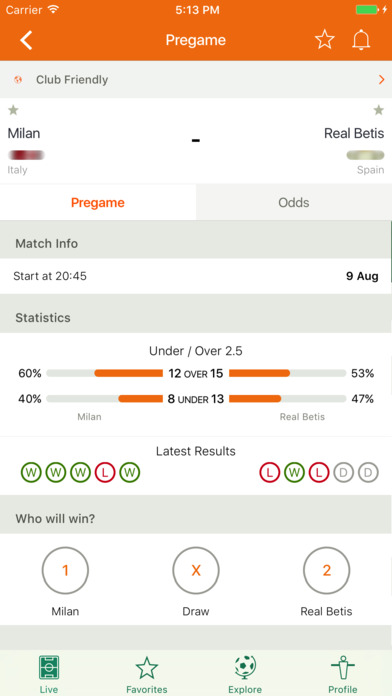This screenshot has width=392, height=696.
Task: Toggle favorite star above Milan
Action: (x=14, y=110)
